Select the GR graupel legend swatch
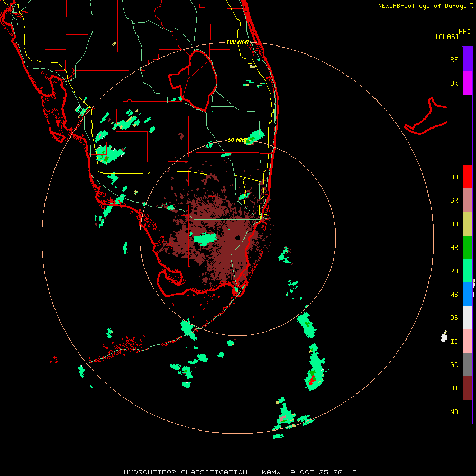476x476 pixels. [467, 200]
